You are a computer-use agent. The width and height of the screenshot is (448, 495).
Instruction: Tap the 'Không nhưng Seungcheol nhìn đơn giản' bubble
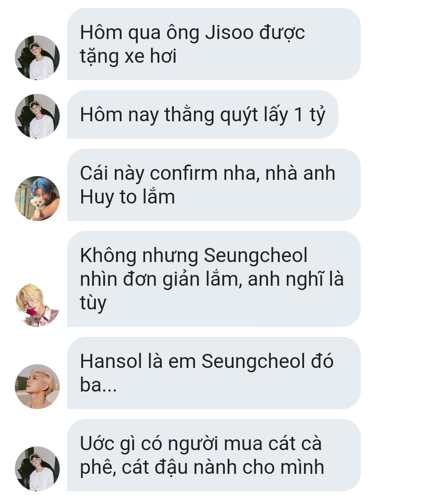(x=214, y=279)
